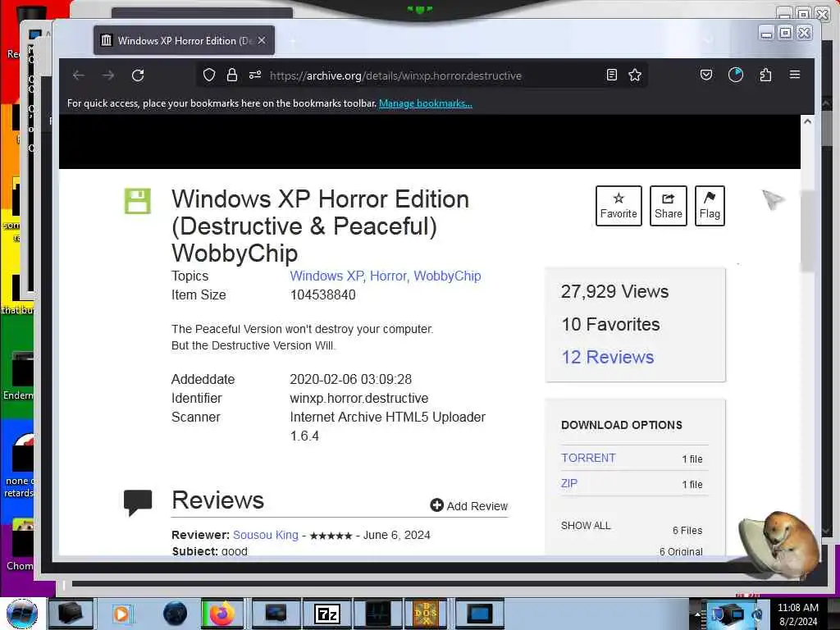Open the WobbyChip topic link
This screenshot has width=840, height=630.
pos(447,276)
